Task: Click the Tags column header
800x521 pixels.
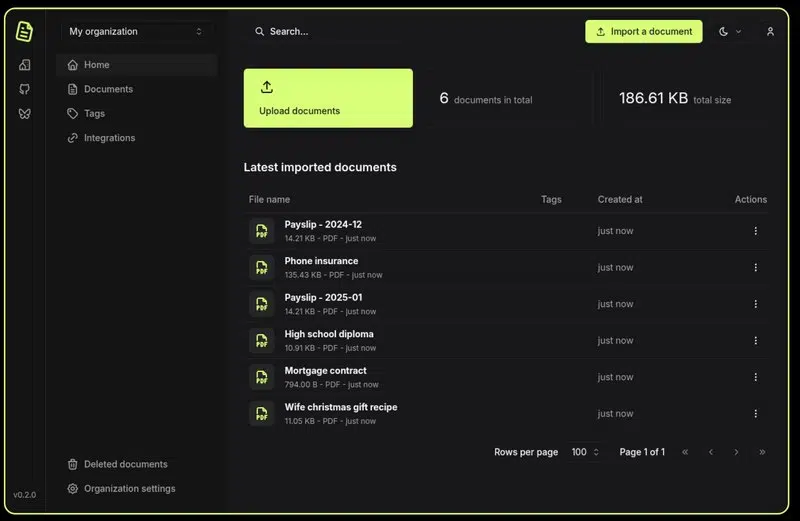Action: pos(551,200)
